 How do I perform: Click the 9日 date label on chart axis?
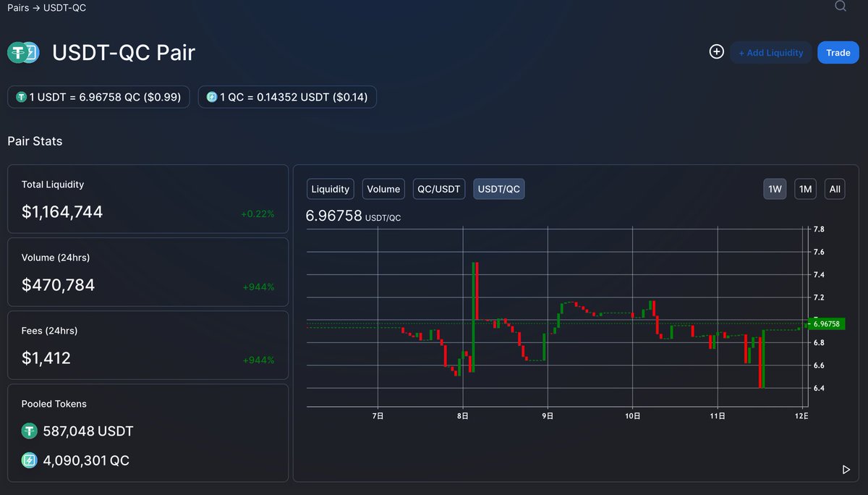pos(548,416)
